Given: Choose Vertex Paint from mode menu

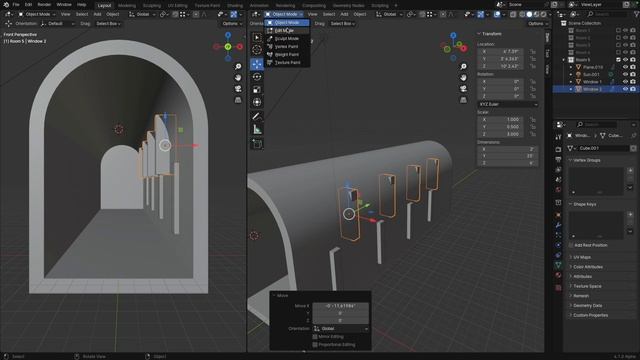Looking at the screenshot, I should [x=287, y=47].
